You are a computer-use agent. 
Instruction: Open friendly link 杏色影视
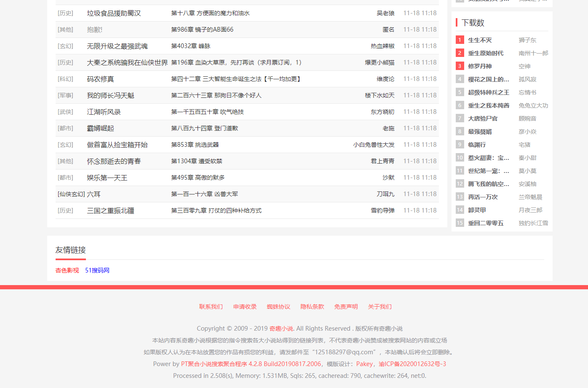(67, 270)
